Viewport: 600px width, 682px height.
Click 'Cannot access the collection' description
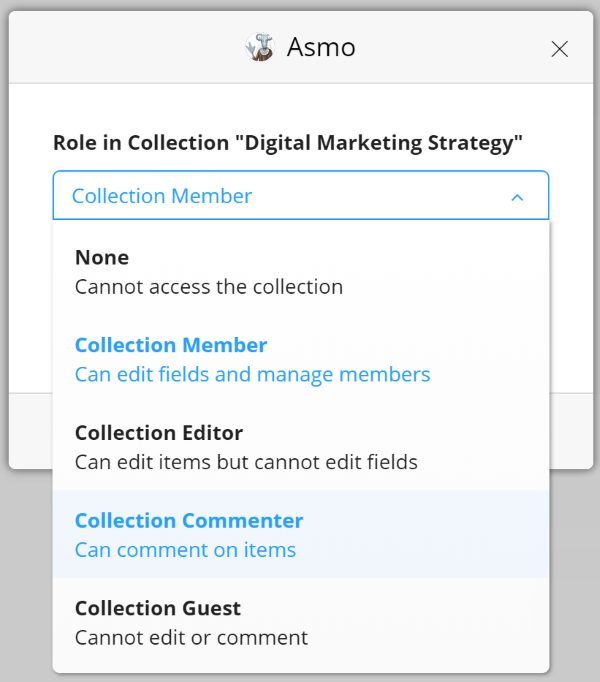(x=209, y=287)
